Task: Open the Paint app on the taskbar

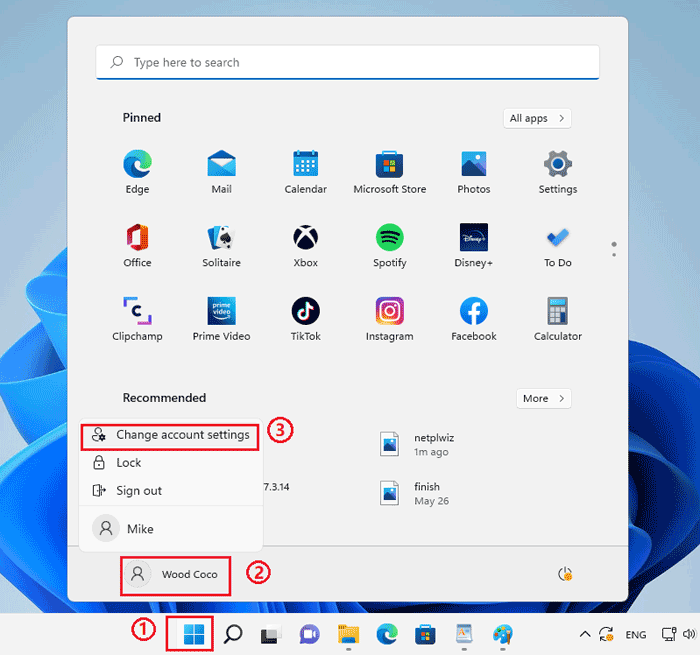Action: [503, 634]
